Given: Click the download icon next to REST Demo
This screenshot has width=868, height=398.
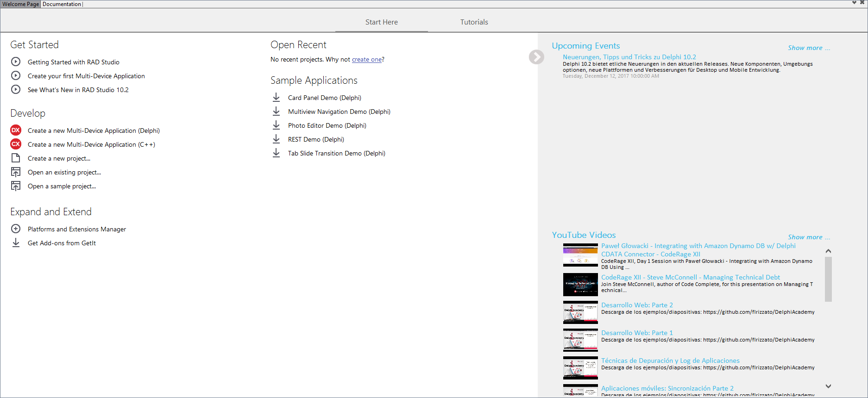Looking at the screenshot, I should 276,139.
